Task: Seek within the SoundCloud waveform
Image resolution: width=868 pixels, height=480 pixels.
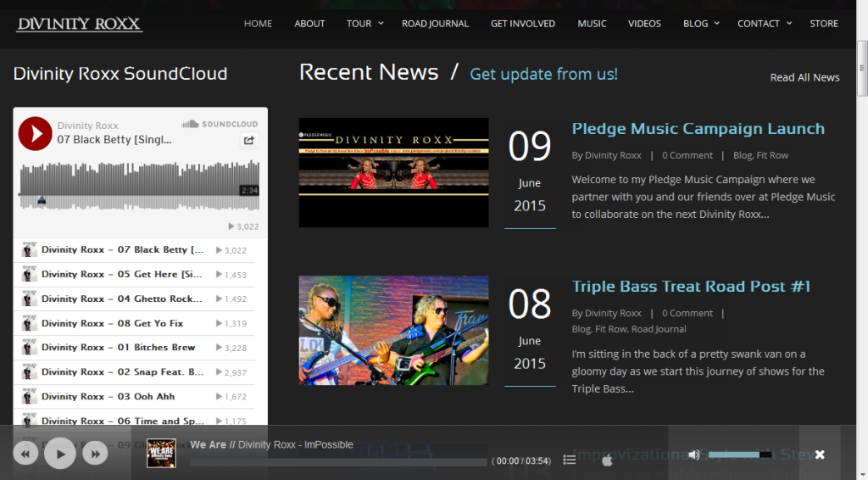Action: coord(140,186)
